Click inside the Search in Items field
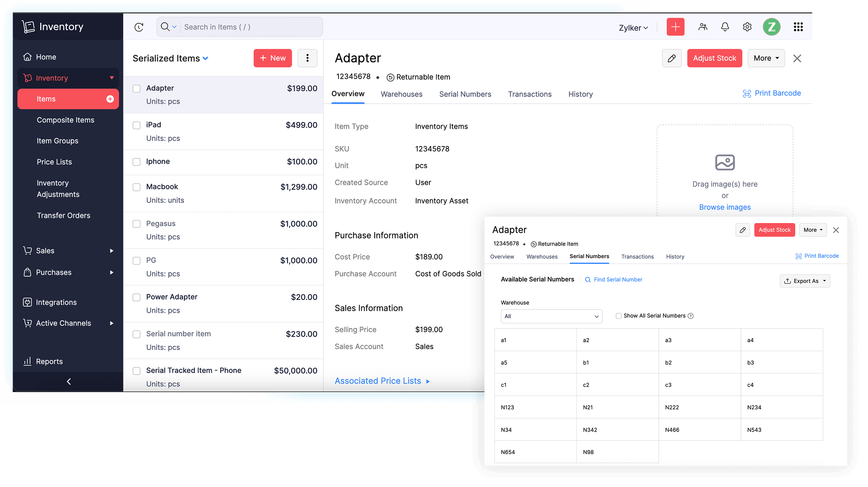This screenshot has height=487, width=868. click(x=247, y=27)
